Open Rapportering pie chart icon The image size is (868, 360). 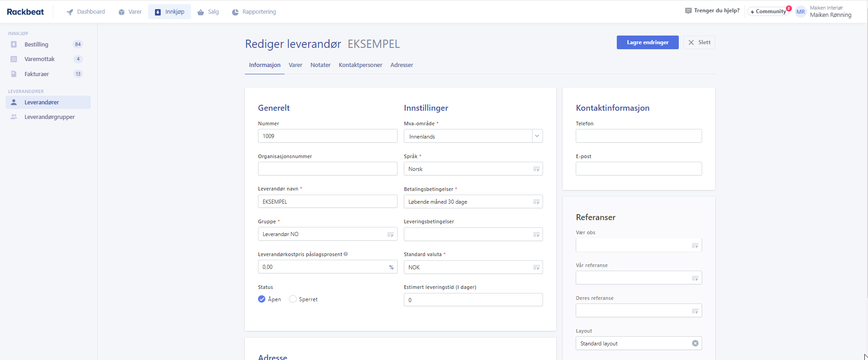235,12
